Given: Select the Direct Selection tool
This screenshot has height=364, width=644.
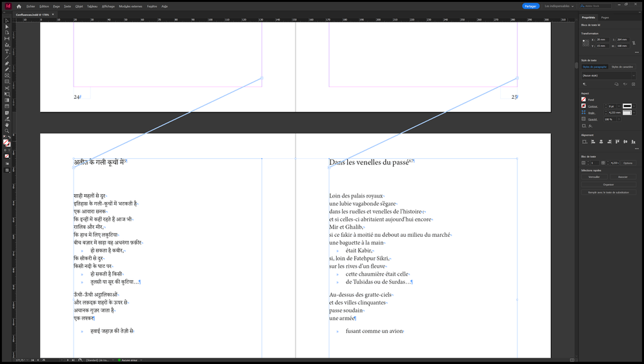Looking at the screenshot, I should pos(7,26).
